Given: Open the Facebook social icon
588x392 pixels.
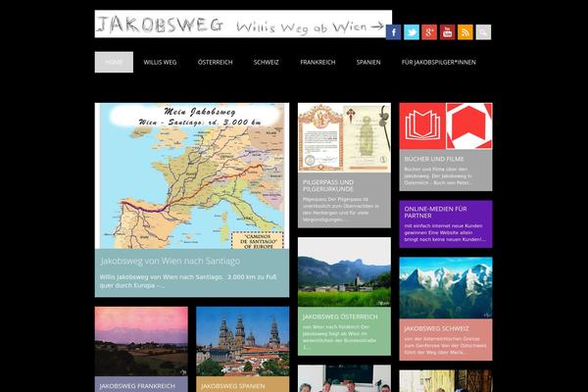Looking at the screenshot, I should pos(393,32).
